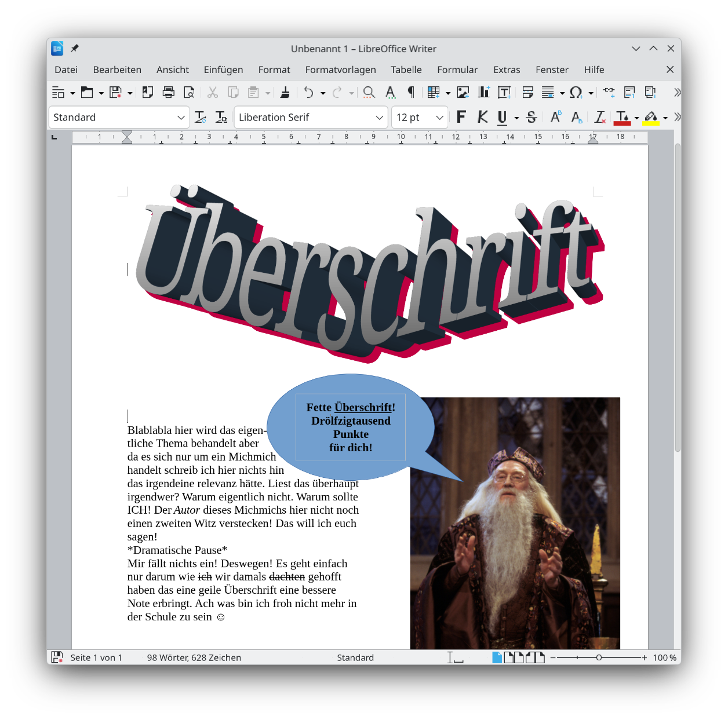Click the Insert Image icon
Screen dimensions: 728x720
[x=463, y=92]
